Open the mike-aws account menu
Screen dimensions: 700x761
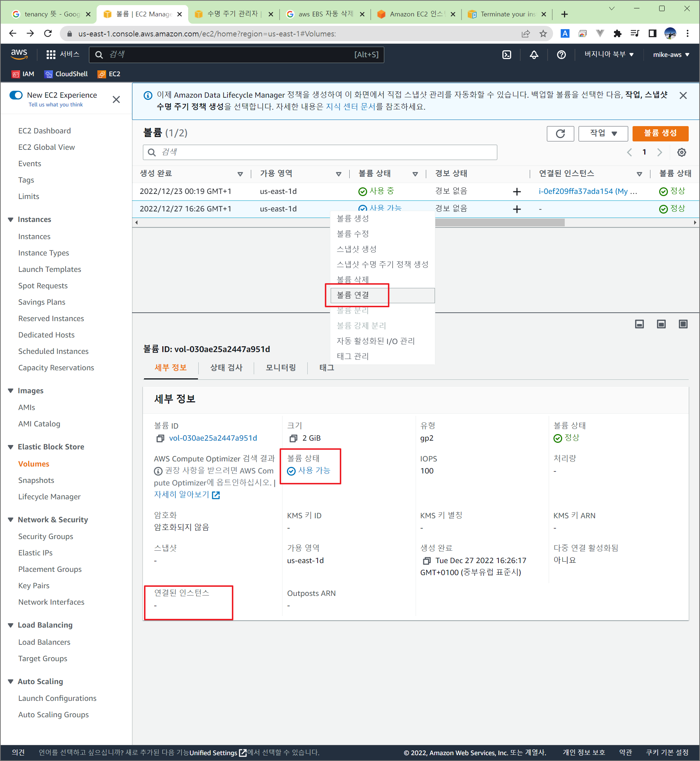click(671, 55)
